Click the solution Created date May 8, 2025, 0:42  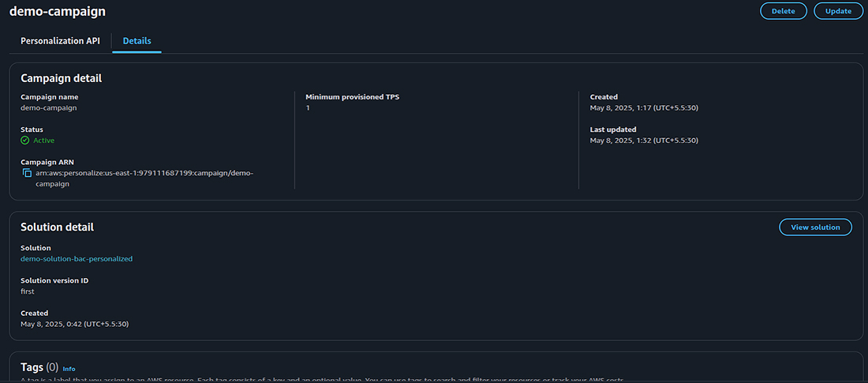(75, 324)
